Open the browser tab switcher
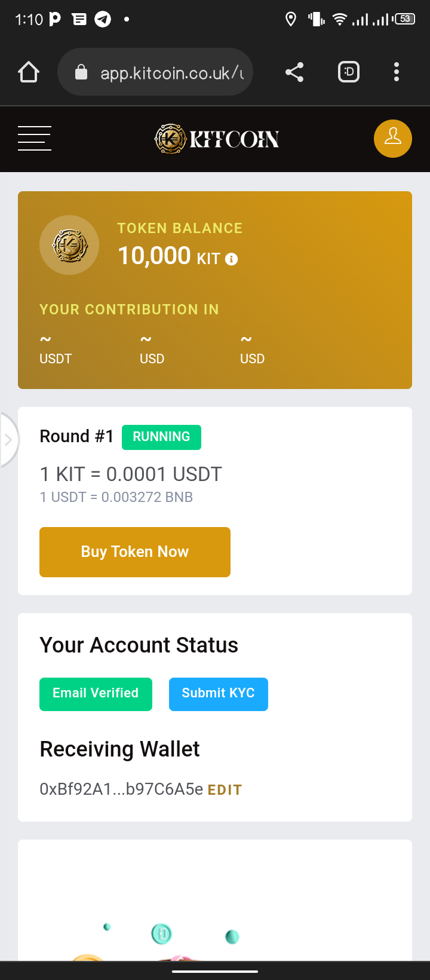This screenshot has width=430, height=980. (x=349, y=72)
